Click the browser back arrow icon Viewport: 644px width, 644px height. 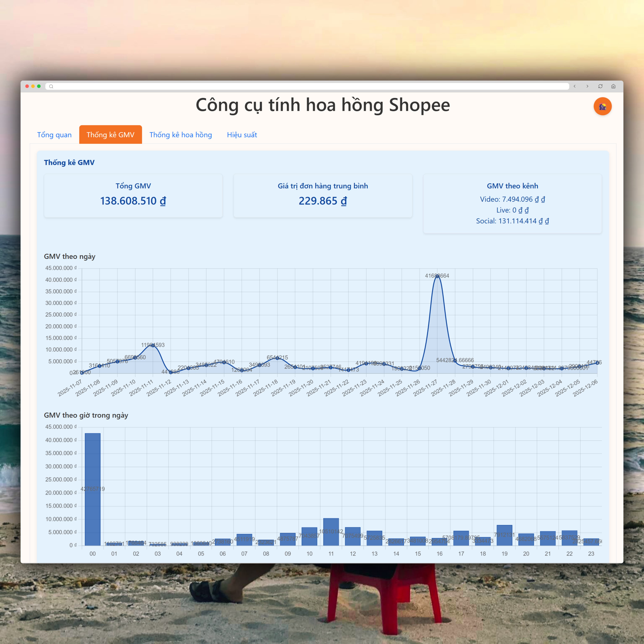point(575,86)
